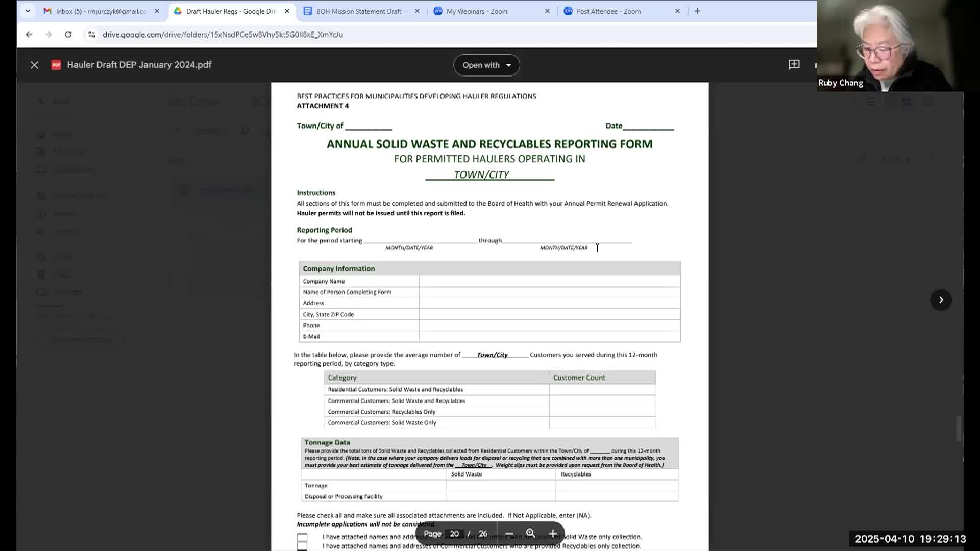Click the 'Reporting Period' heading
980x551 pixels.
click(325, 230)
